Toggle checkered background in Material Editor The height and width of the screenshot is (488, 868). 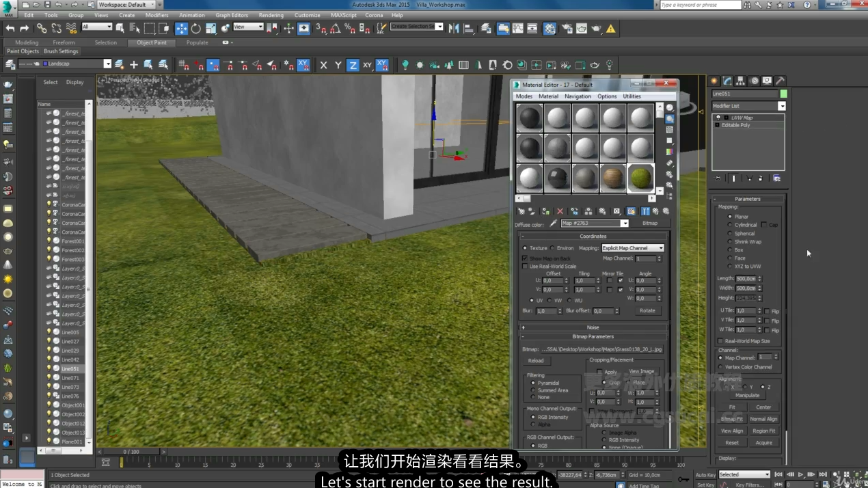[670, 130]
